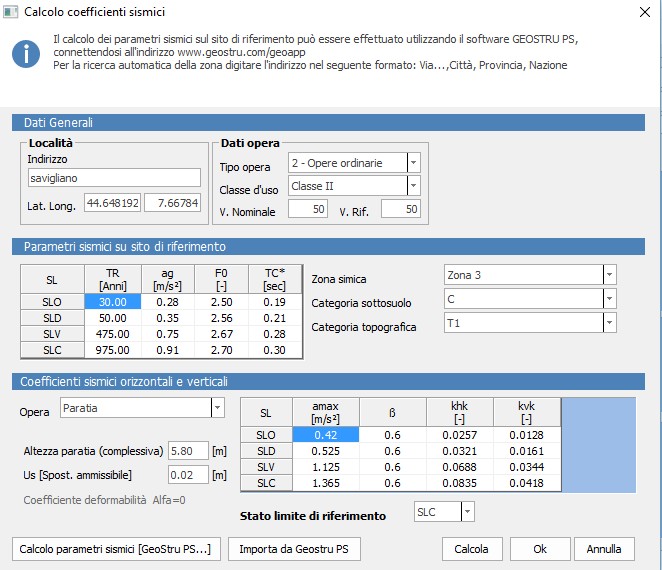Expand Categoria sottosuolo combo box
Viewport: 662px width, 570px height.
tap(609, 299)
